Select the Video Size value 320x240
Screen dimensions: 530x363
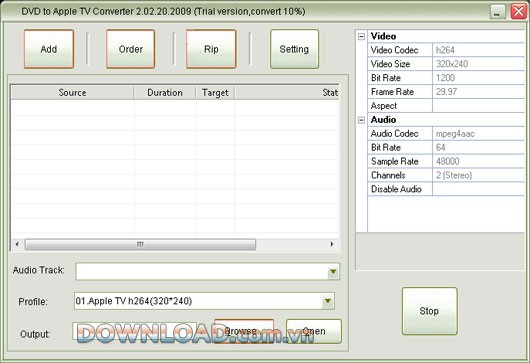coord(478,64)
